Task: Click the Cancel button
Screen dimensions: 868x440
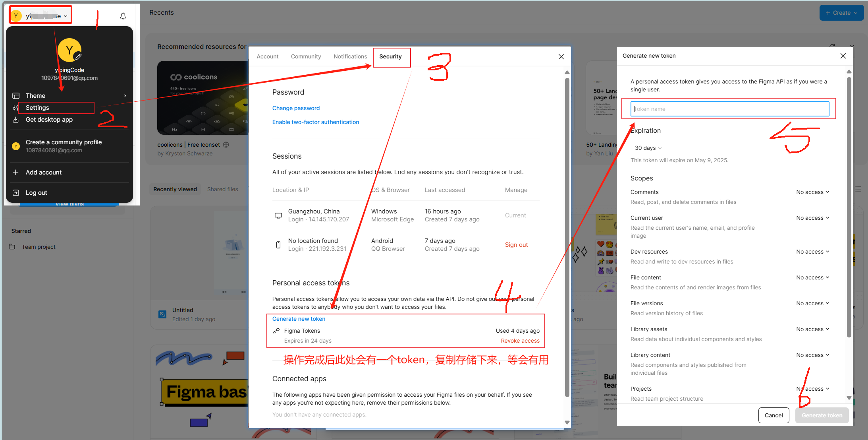Action: tap(773, 415)
